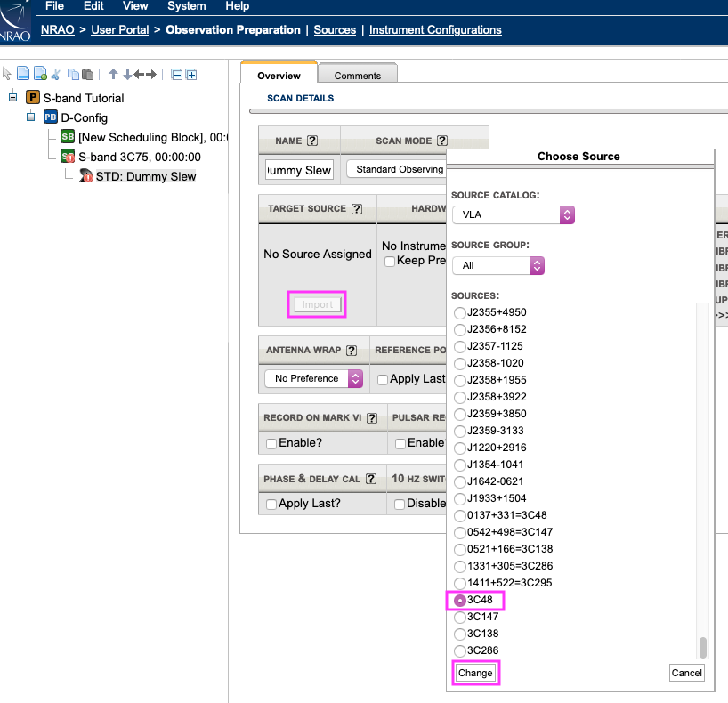Select the 3C147 source radio button
The image size is (728, 703).
[x=460, y=618]
